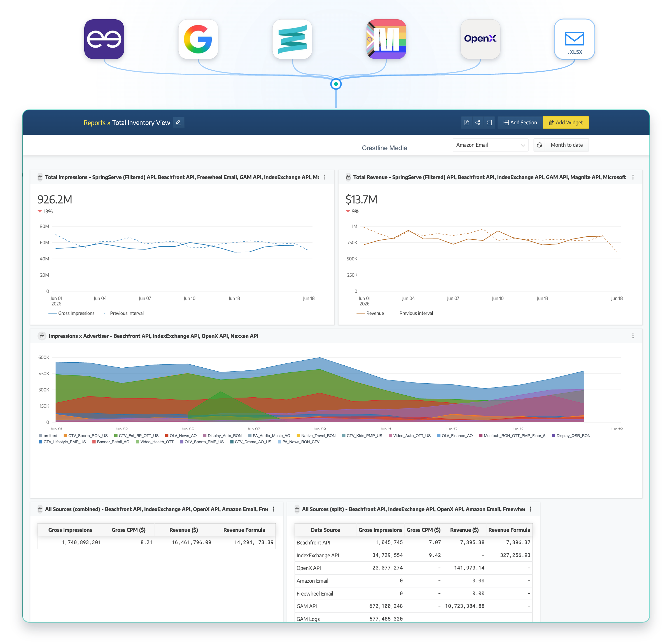Screen dimensions: 672x644
Task: Click lock icon on Impressions x Advertiser widget
Action: point(42,336)
